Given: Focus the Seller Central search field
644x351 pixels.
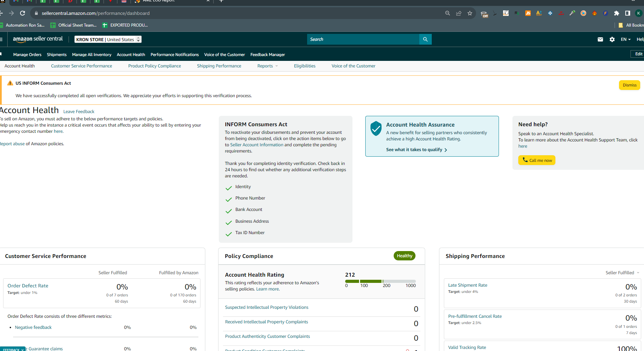Looking at the screenshot, I should pos(363,39).
